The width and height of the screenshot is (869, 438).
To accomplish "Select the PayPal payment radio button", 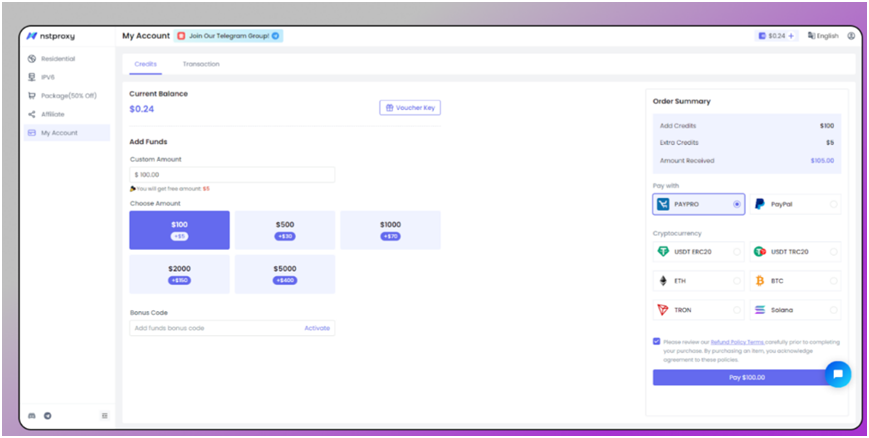I will click(833, 204).
